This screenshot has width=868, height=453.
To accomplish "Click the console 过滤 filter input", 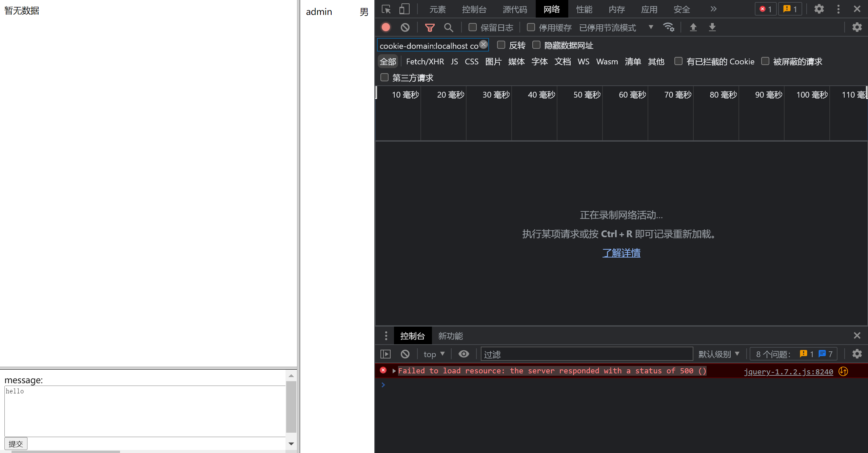I will [x=587, y=354].
